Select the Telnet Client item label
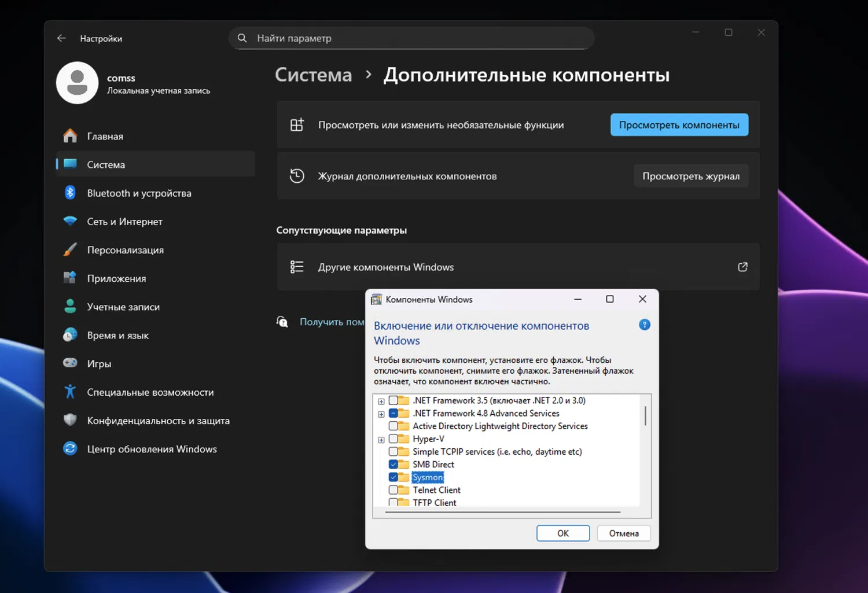 pyautogui.click(x=436, y=490)
